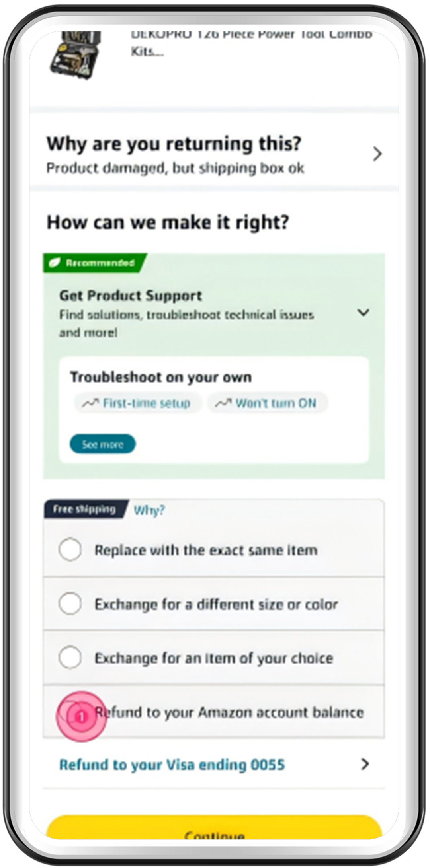Click the trend icon beside Won't turn ON

[x=223, y=403]
